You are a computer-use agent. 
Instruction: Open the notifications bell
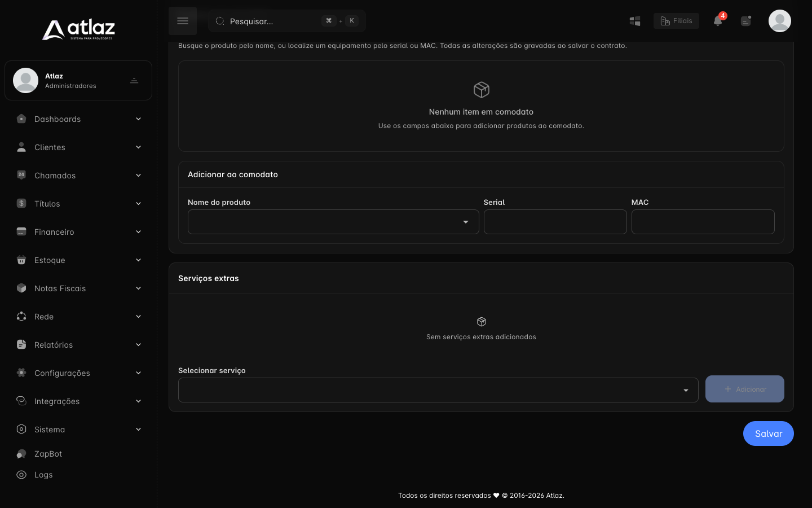[718, 21]
